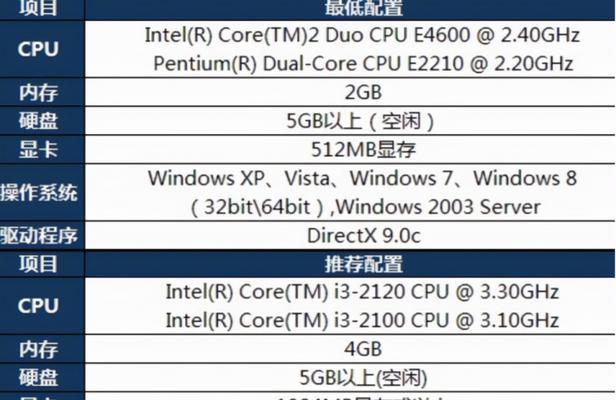Select the 2GB memory value cell
This screenshot has height=400, width=616.
[x=350, y=92]
